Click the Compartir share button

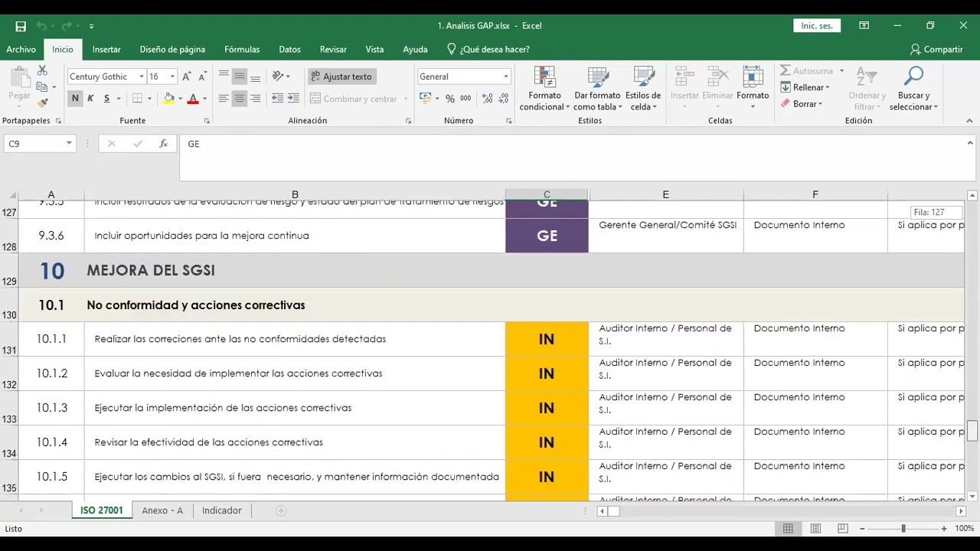(936, 49)
